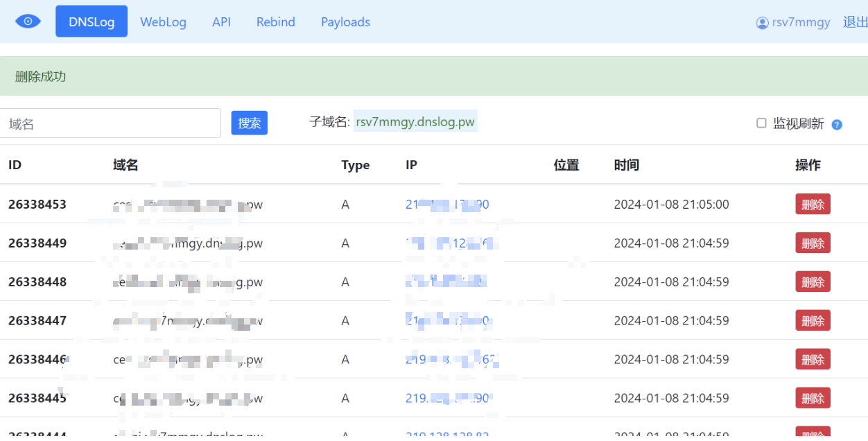
Task: Open the IP link in row 26338453
Action: pos(448,205)
